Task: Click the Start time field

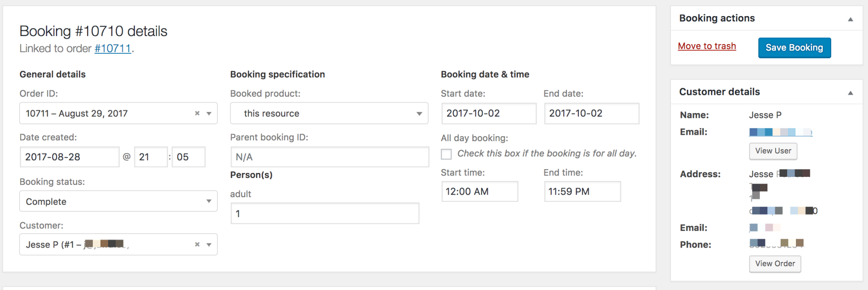Action: click(x=479, y=191)
